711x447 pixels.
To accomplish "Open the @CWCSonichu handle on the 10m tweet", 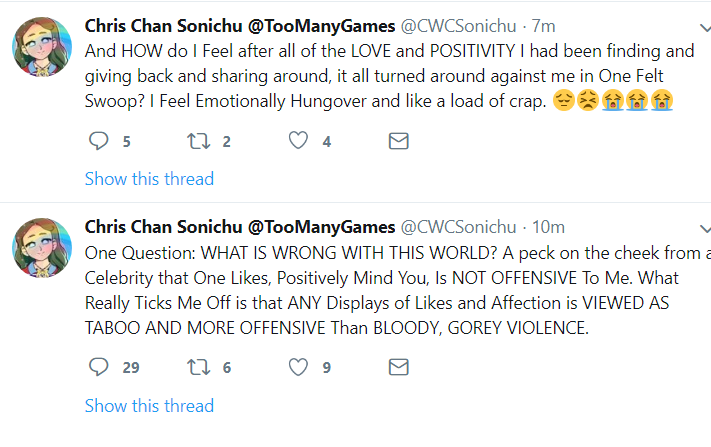I will click(458, 227).
